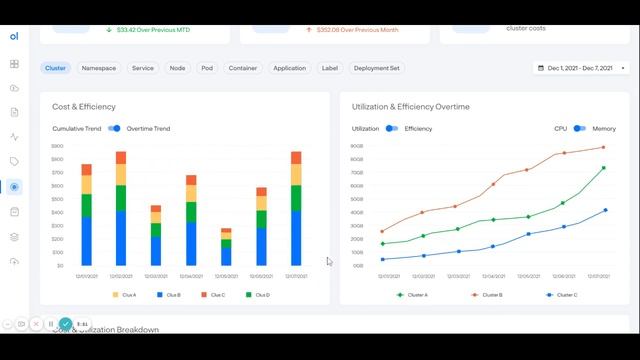The width and height of the screenshot is (640, 360).
Task: Toggle CPU / Memory switch
Action: (580, 129)
